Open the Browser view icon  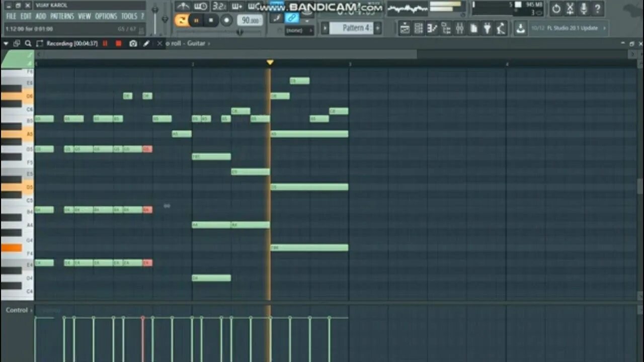446,29
